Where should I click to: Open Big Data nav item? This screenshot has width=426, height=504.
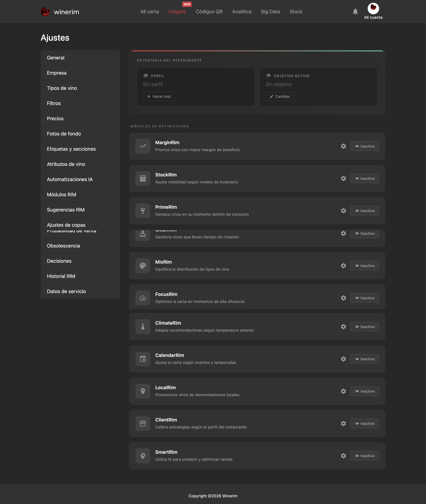[x=270, y=12]
